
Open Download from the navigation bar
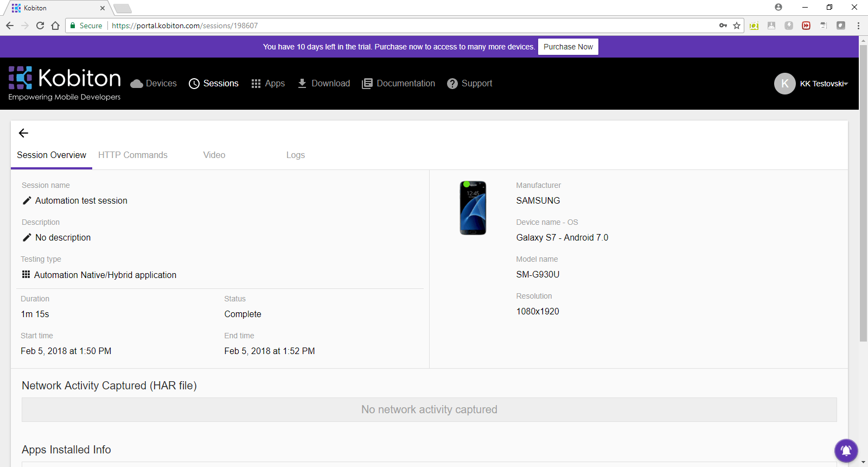click(x=324, y=83)
